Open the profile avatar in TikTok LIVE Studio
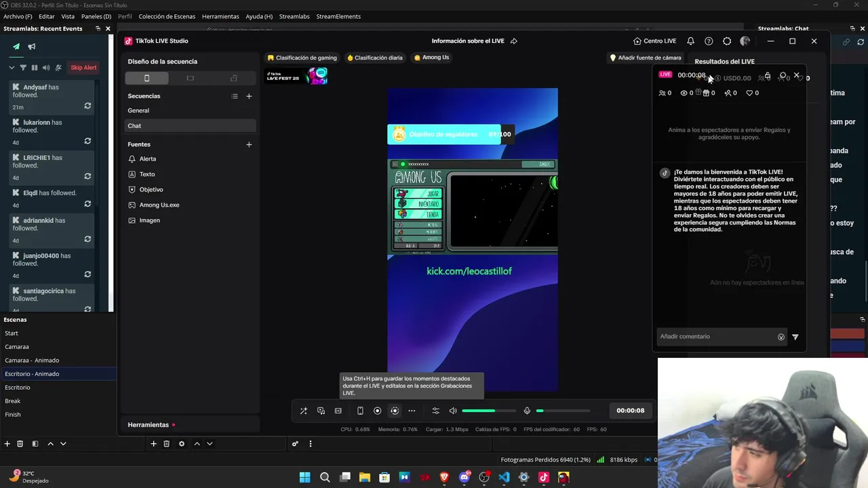Image resolution: width=868 pixels, height=488 pixels. pyautogui.click(x=745, y=41)
